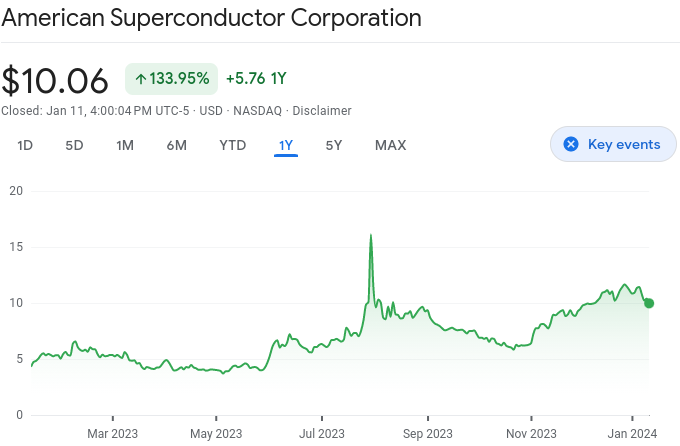680x446 pixels.
Task: Click the $10.06 current price
Action: [x=55, y=80]
